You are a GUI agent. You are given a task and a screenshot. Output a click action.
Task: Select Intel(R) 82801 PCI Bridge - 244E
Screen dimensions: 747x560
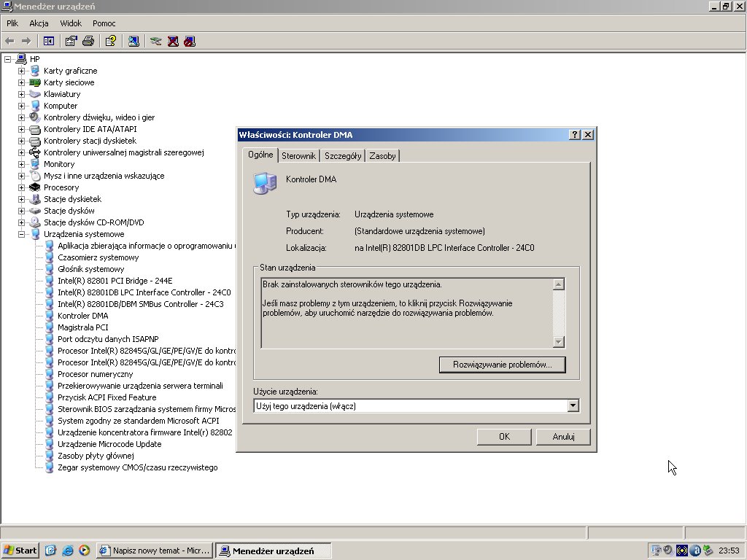click(115, 281)
